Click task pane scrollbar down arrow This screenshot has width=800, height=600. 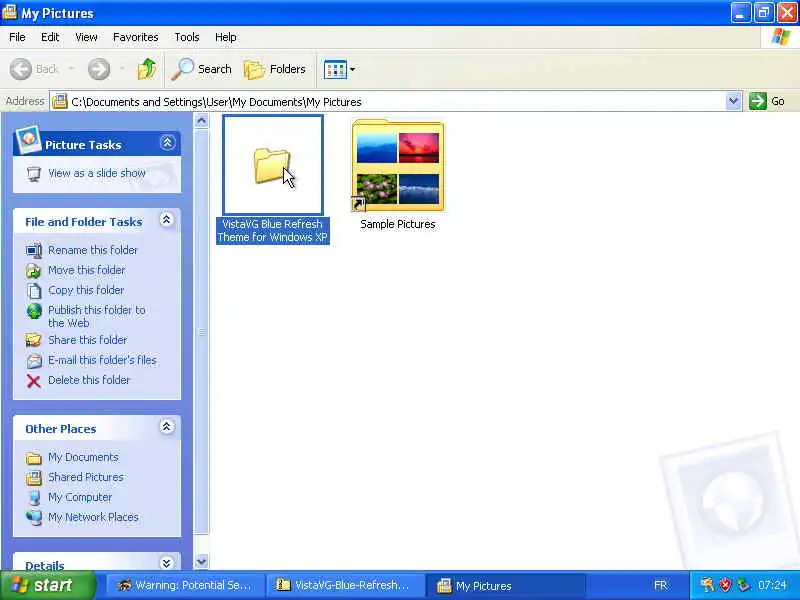[x=202, y=561]
